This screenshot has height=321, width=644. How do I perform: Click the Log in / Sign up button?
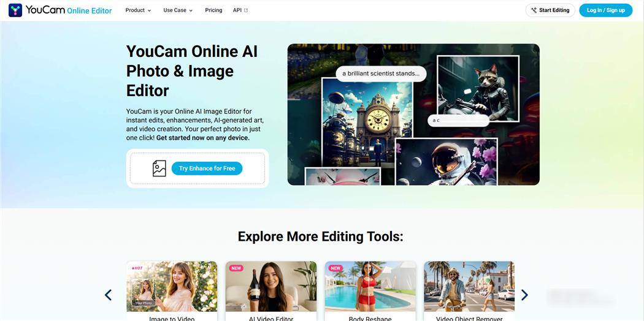(605, 10)
